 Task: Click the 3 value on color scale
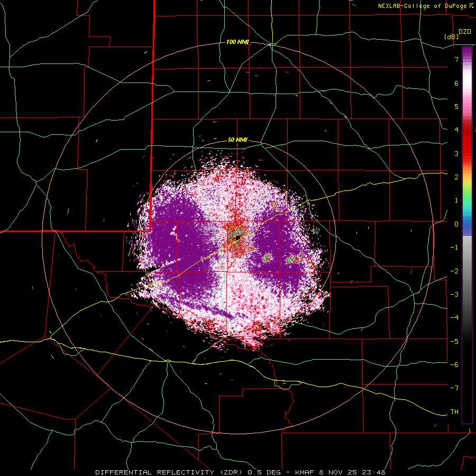point(456,153)
